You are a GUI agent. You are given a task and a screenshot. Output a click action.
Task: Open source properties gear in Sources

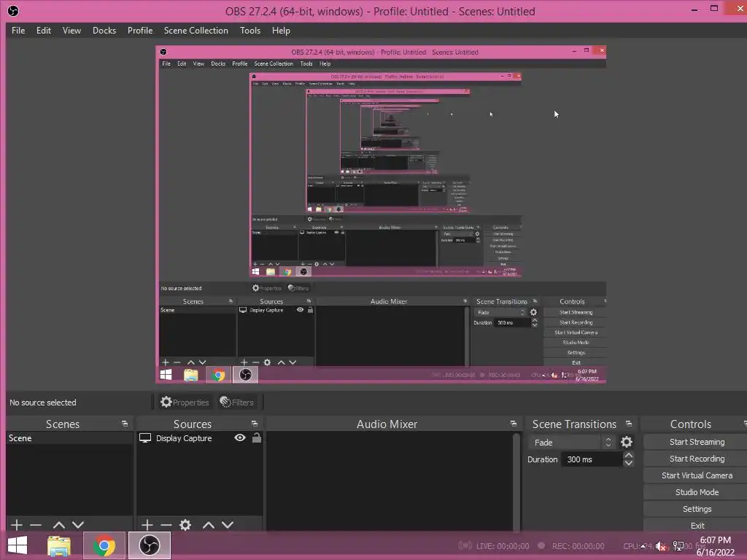[185, 525]
